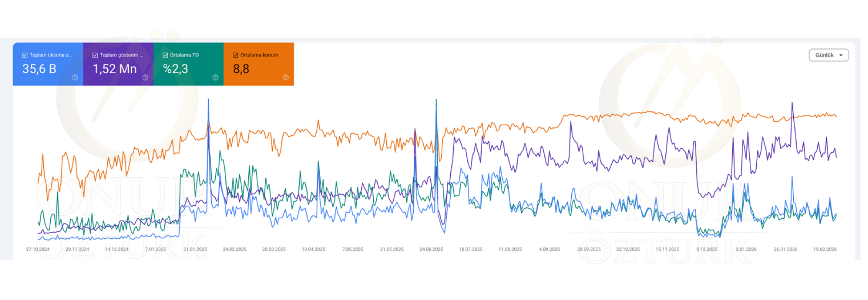
Task: Click the 19.02.2026 date label
Action: (x=825, y=250)
